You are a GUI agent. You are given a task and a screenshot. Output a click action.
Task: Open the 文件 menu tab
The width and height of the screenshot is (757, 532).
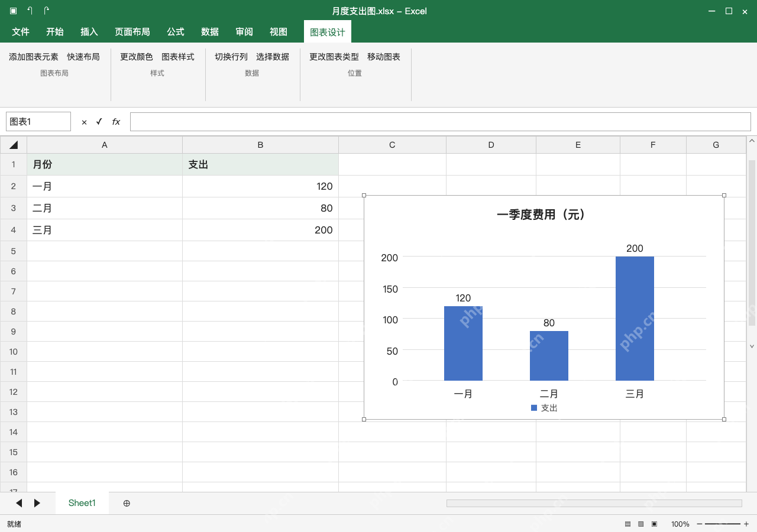click(x=21, y=32)
